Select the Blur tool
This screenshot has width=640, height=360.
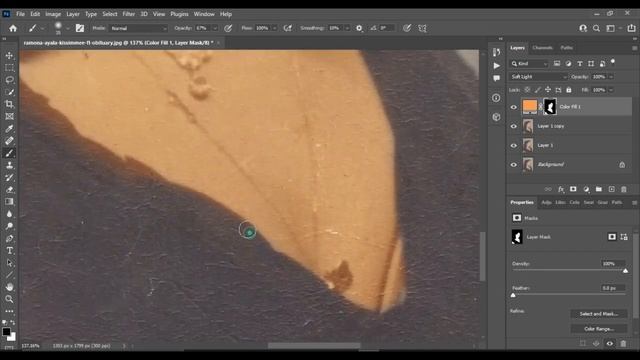point(9,214)
